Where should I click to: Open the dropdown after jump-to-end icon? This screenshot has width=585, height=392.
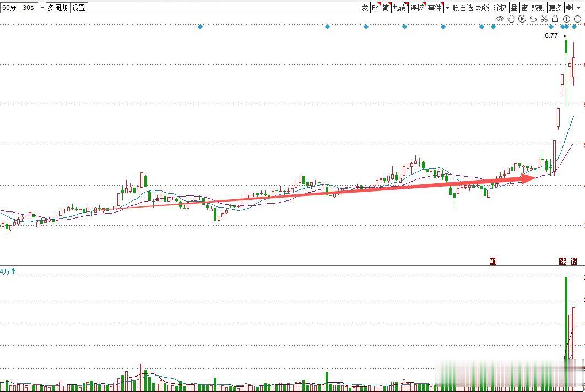click(578, 8)
